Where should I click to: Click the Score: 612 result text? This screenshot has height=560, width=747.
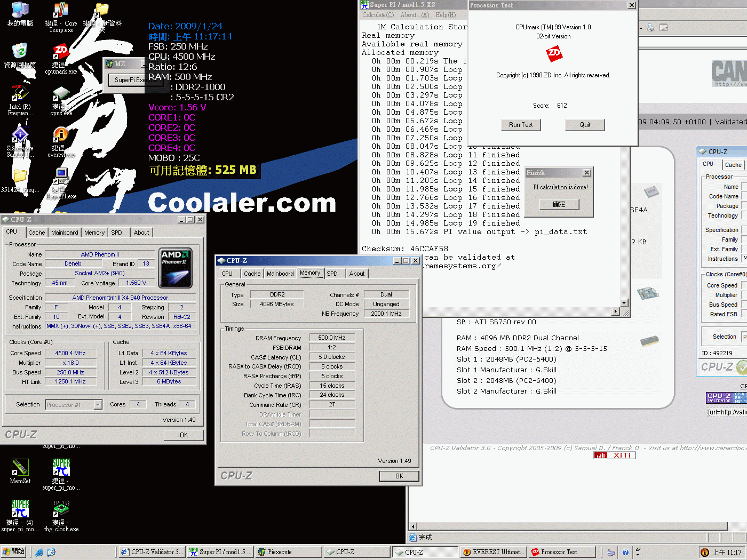pyautogui.click(x=550, y=106)
